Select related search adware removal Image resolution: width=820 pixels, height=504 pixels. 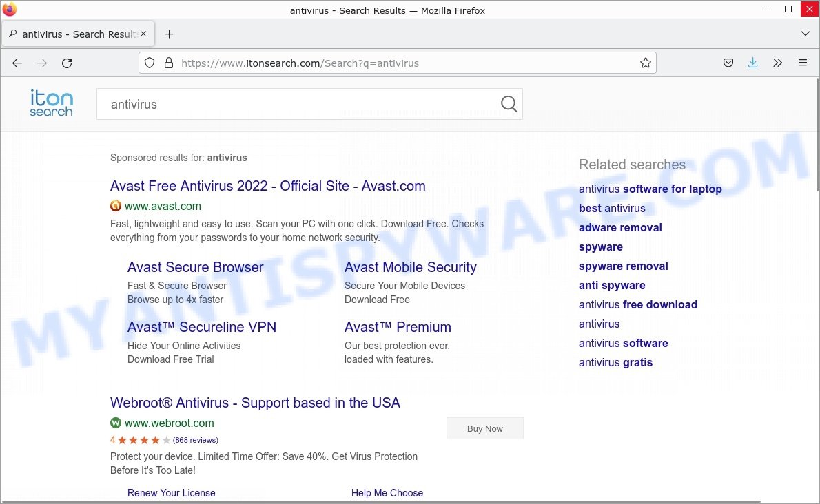click(x=620, y=228)
